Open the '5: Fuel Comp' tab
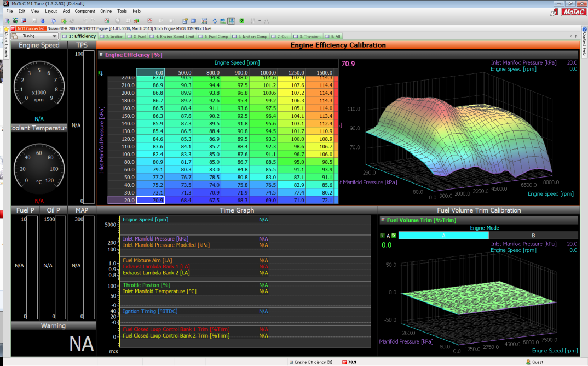 click(x=214, y=36)
